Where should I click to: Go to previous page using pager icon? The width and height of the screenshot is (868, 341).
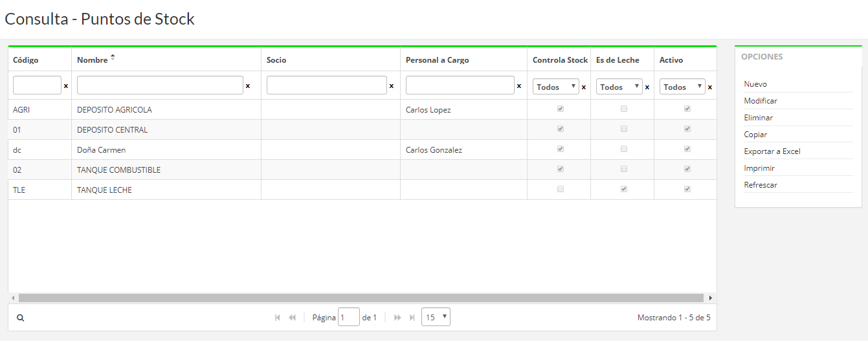coord(292,318)
